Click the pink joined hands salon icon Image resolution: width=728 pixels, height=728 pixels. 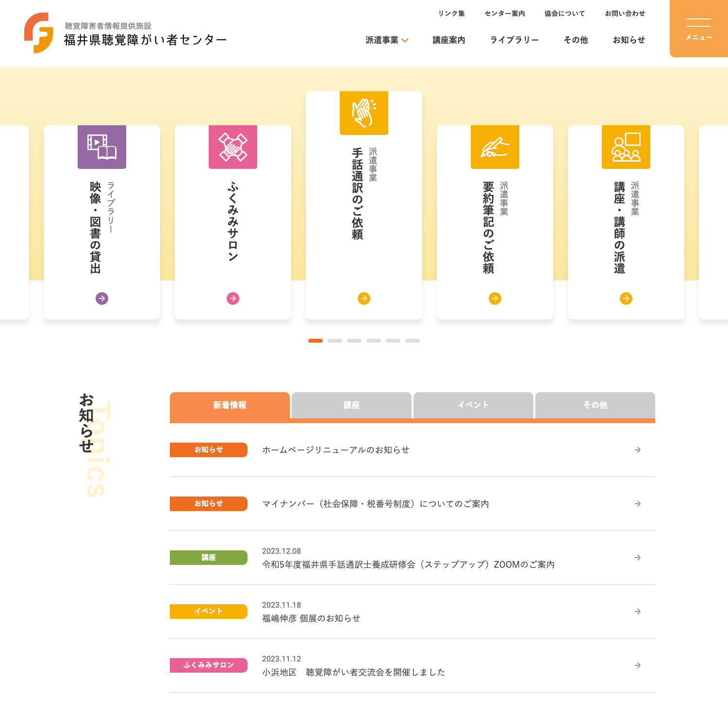(233, 147)
